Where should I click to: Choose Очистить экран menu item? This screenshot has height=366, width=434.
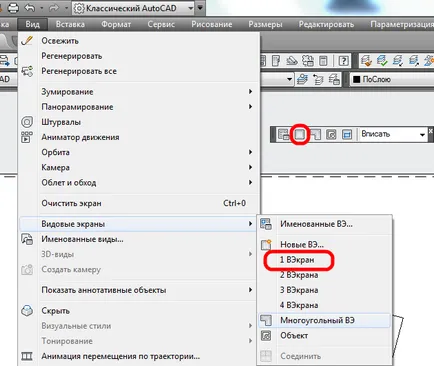click(138, 203)
